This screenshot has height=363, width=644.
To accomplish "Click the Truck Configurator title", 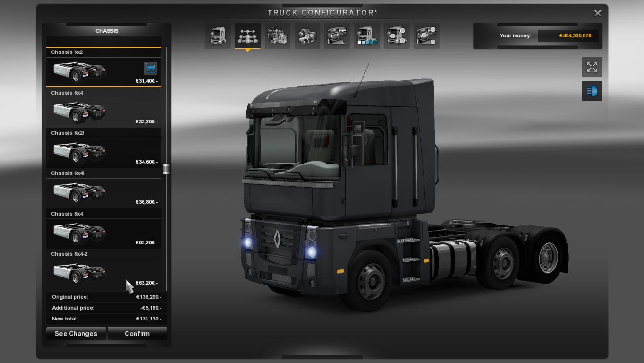I will coord(322,13).
